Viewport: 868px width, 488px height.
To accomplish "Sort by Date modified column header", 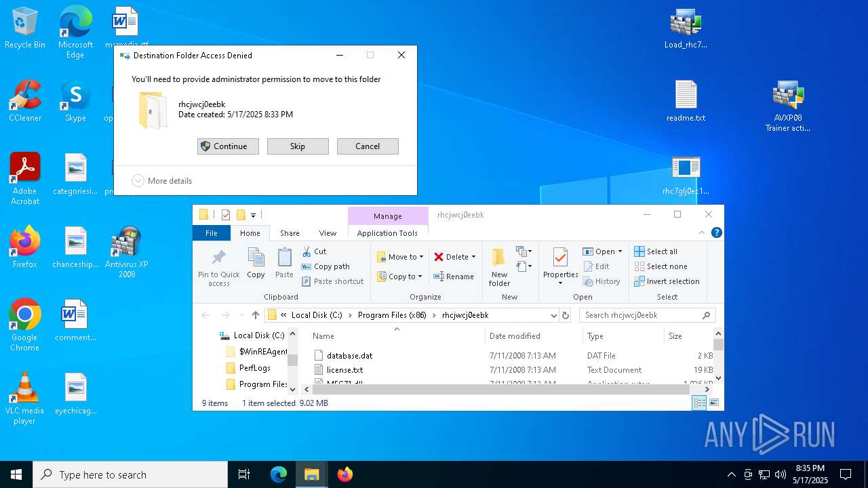I will coord(534,336).
